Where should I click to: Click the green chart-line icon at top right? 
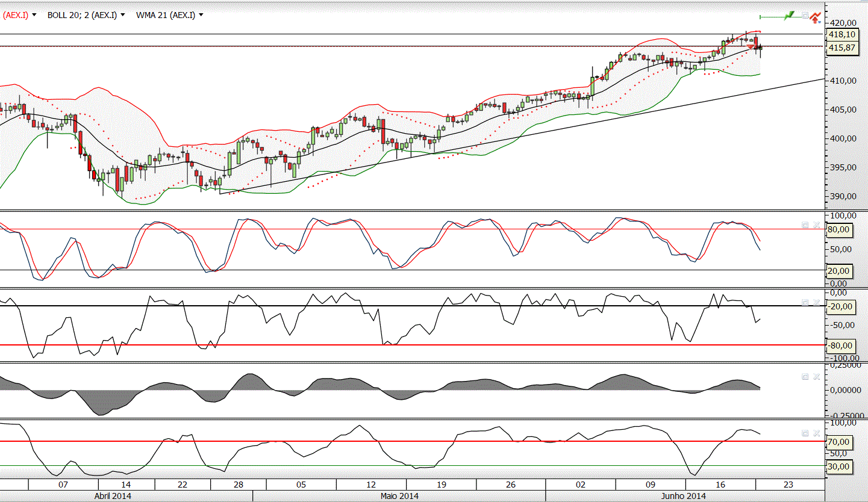point(789,15)
